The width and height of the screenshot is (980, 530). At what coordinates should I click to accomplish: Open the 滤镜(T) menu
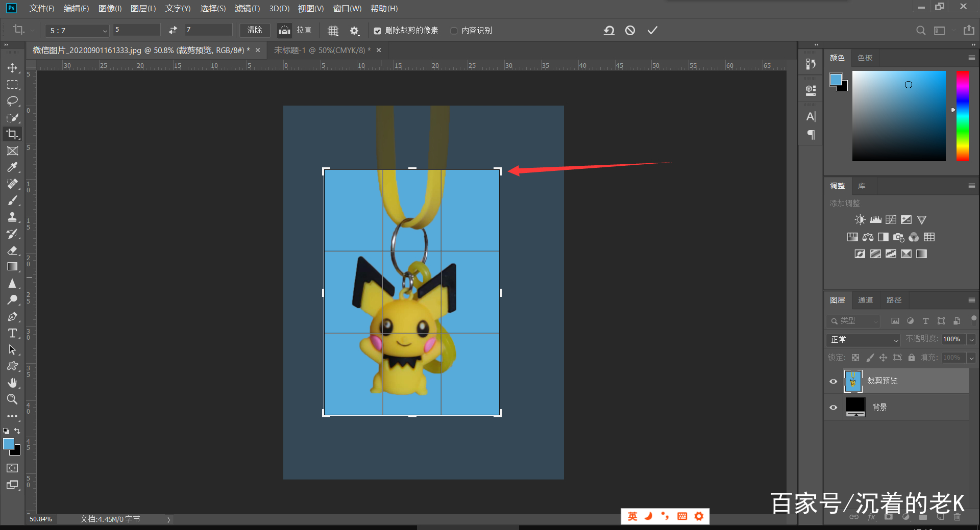click(247, 9)
